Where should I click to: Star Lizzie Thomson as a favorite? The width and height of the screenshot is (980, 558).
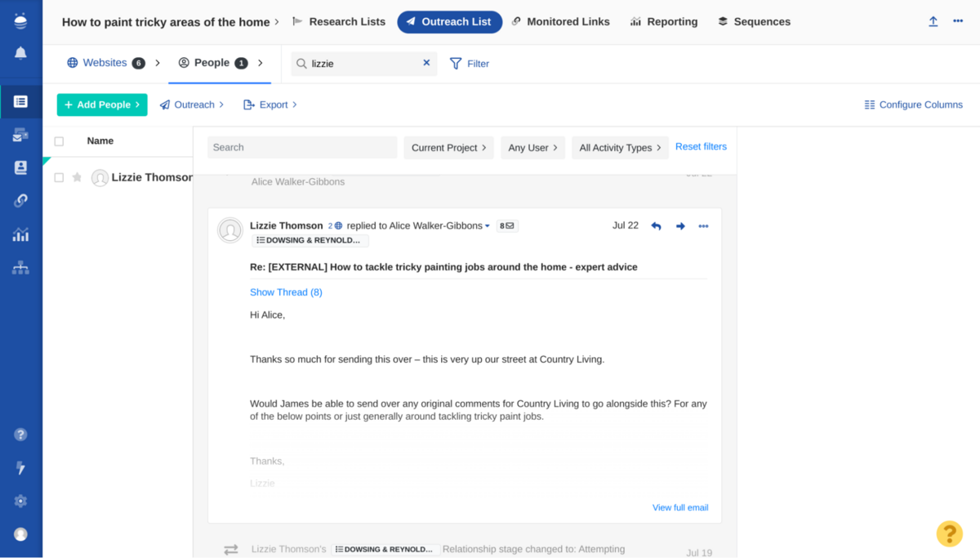click(x=77, y=177)
